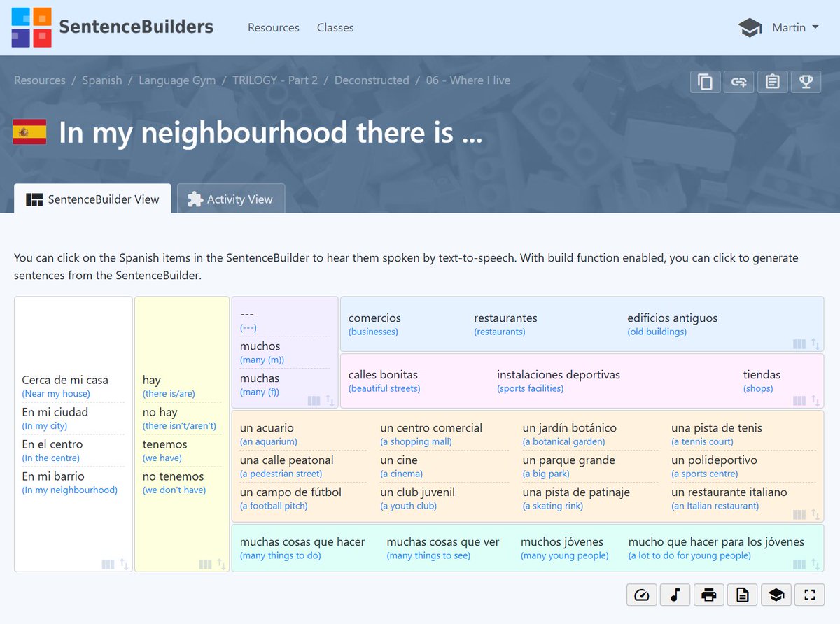Click the copy resource icon in header
840x624 pixels.
click(705, 82)
